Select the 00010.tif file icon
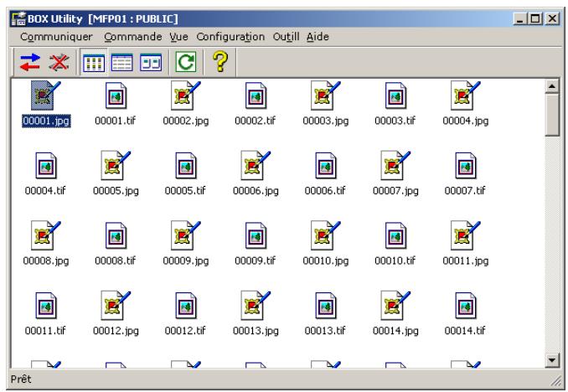568x392 pixels. point(395,235)
